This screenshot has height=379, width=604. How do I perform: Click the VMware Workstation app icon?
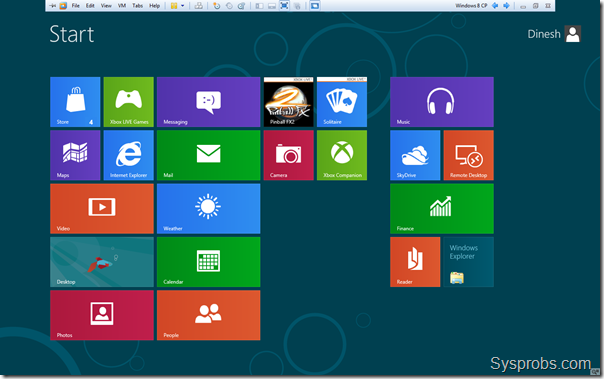63,6
